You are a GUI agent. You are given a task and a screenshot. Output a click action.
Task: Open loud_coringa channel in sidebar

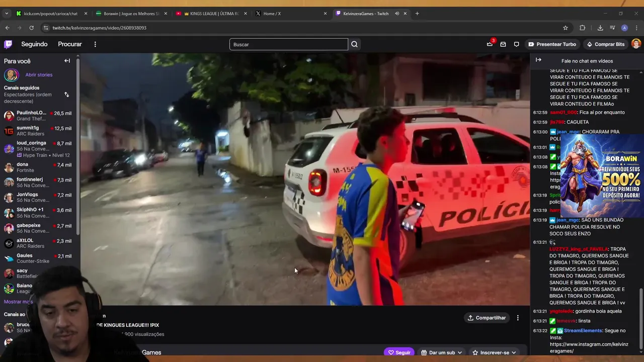[38, 149]
